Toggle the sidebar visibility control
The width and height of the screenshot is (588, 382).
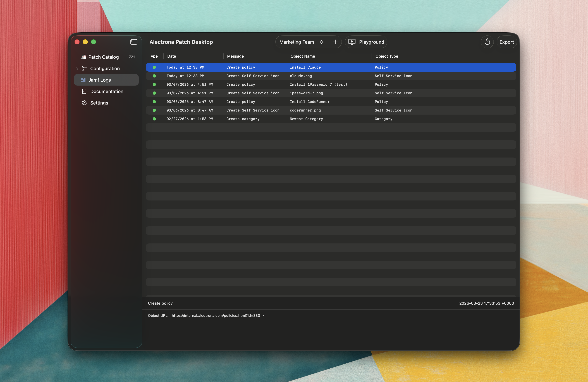click(134, 42)
